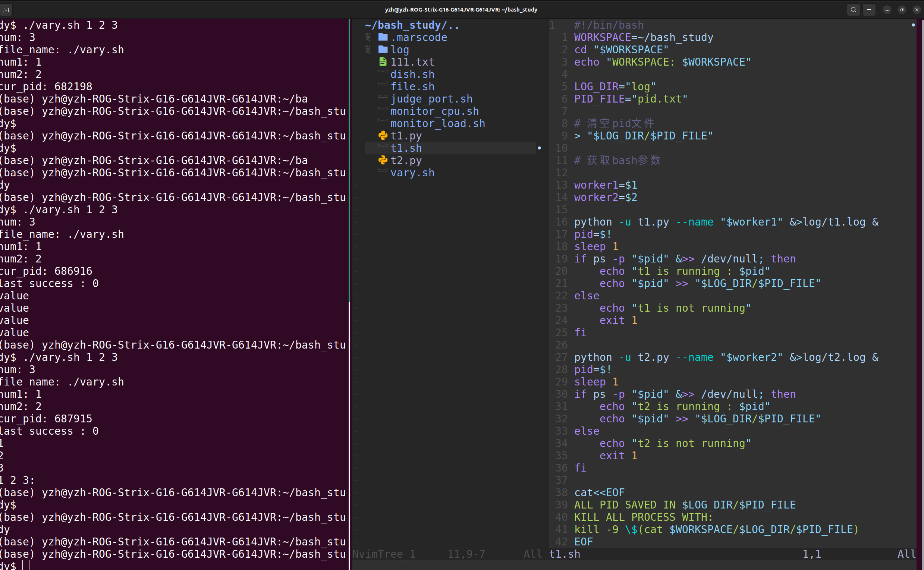Open vary.sh in the tree

(x=412, y=173)
